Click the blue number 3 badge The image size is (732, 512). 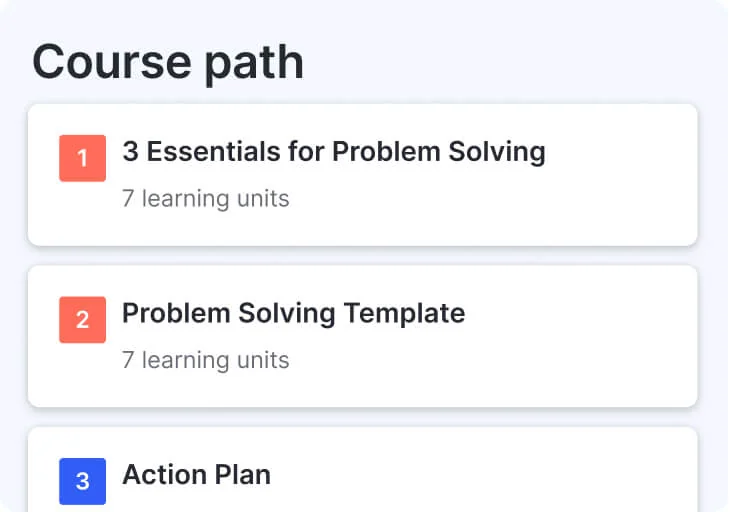pyautogui.click(x=83, y=481)
